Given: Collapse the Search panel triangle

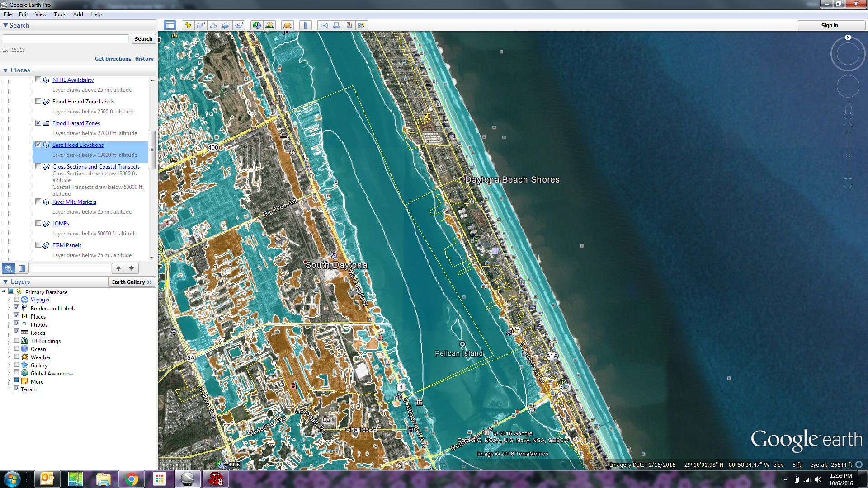Looking at the screenshot, I should tap(5, 25).
